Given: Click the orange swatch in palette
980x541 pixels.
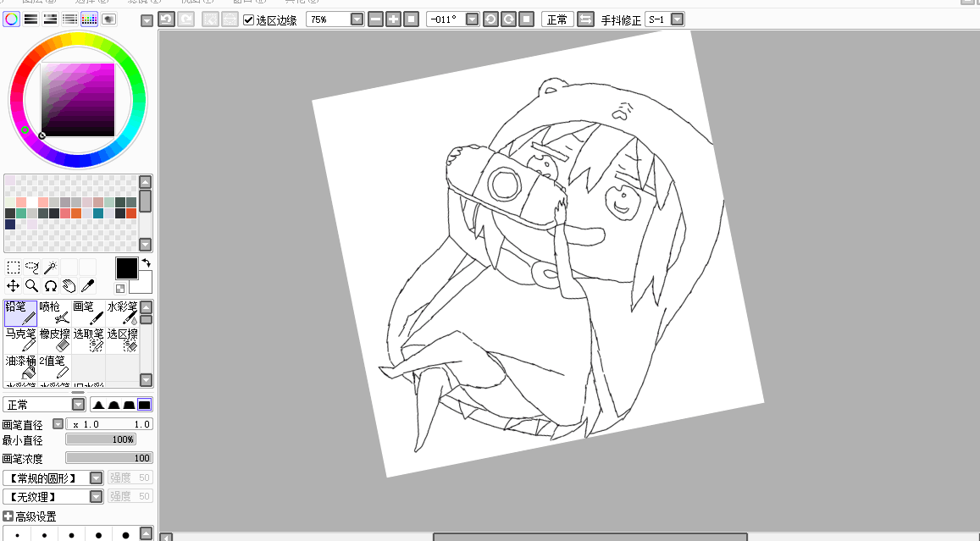Looking at the screenshot, I should pyautogui.click(x=75, y=213).
